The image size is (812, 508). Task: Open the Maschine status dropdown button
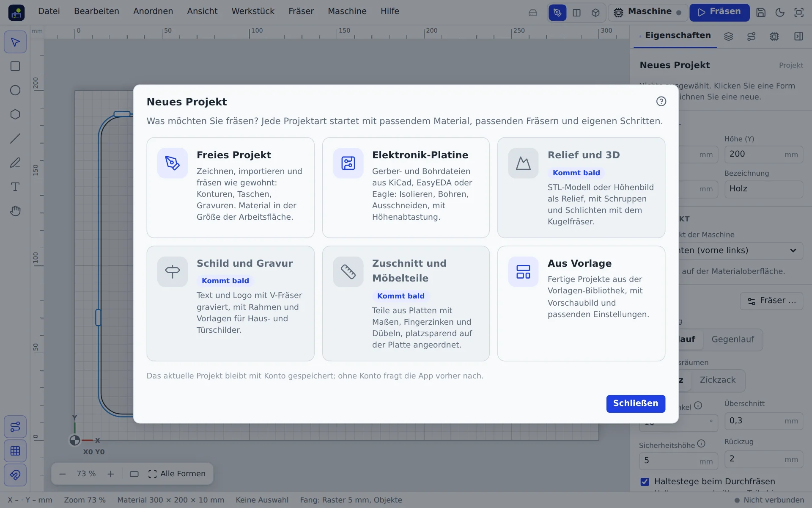click(647, 12)
